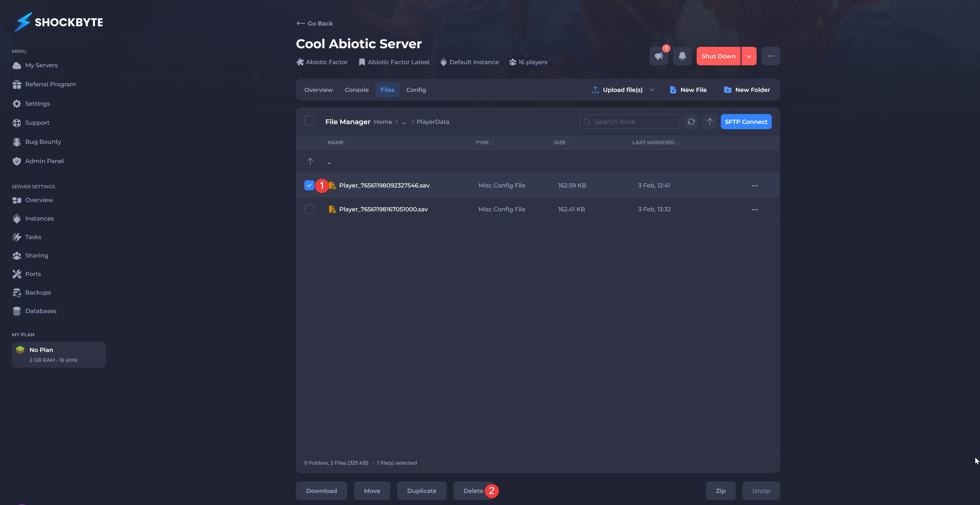Click the Backups icon in sidebar

click(17, 293)
